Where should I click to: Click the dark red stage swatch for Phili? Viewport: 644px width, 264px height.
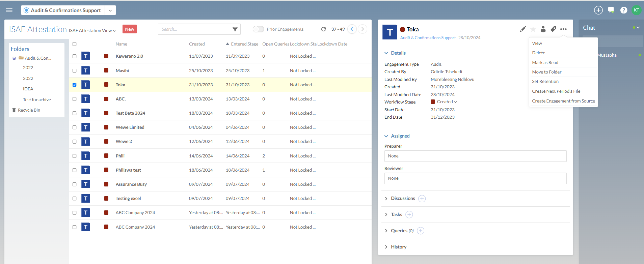pos(106,156)
